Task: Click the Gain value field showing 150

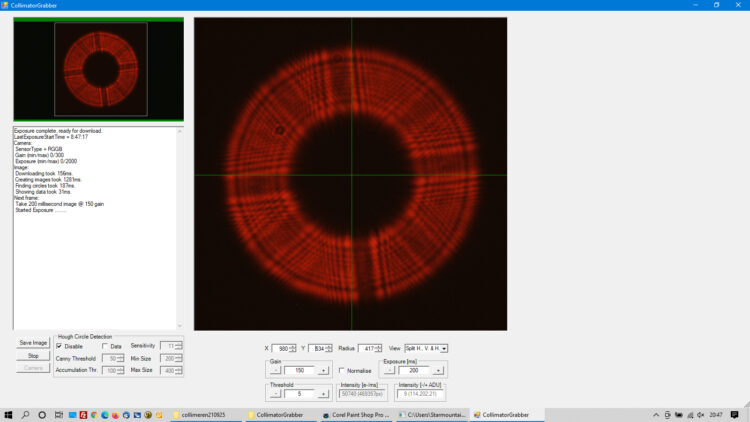Action: 299,370
